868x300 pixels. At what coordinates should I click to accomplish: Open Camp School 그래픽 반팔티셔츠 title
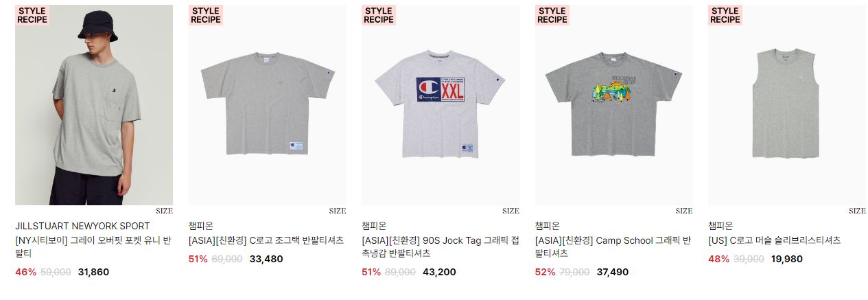point(612,247)
